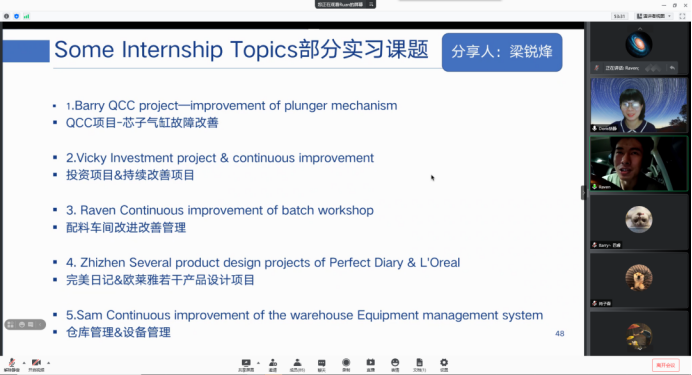Open share screen options arrow
Screen dimensions: 692x375
coord(258,363)
